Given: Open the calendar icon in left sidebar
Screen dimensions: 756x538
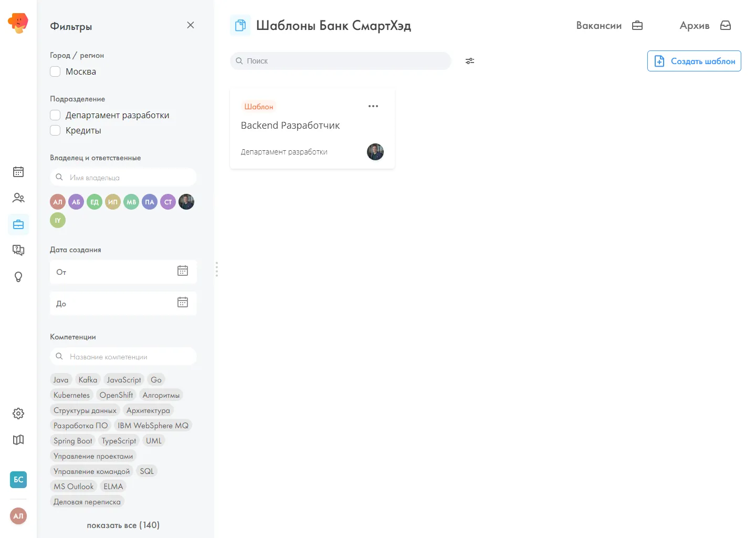Looking at the screenshot, I should (18, 172).
